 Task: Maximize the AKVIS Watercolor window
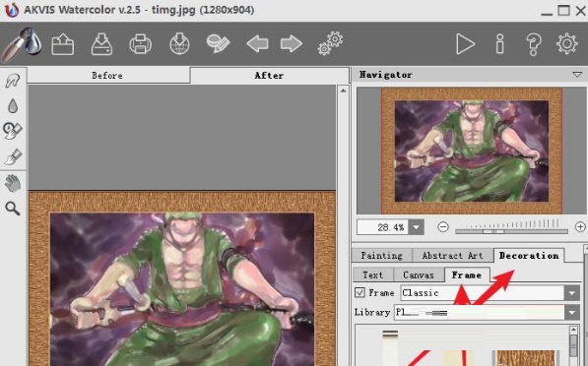tap(563, 10)
